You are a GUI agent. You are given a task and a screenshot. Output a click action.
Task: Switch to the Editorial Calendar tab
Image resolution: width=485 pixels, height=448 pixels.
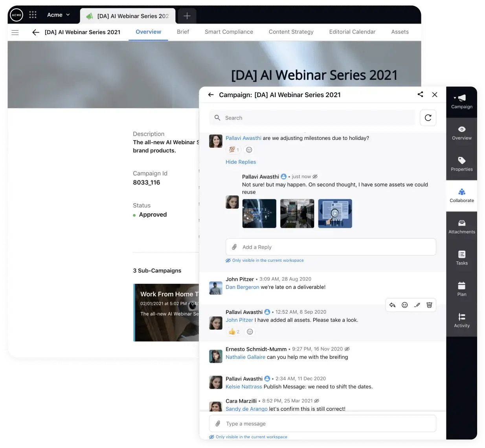click(352, 32)
